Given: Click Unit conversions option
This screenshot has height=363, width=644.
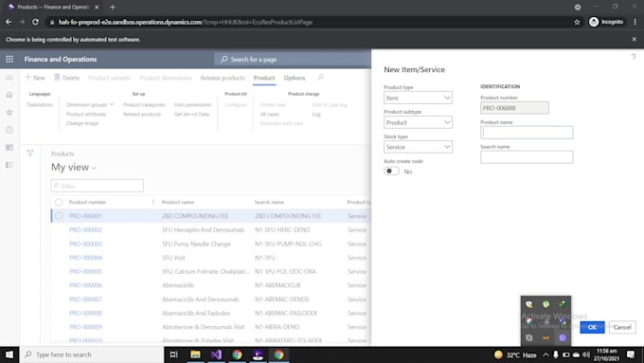Looking at the screenshot, I should [x=192, y=105].
